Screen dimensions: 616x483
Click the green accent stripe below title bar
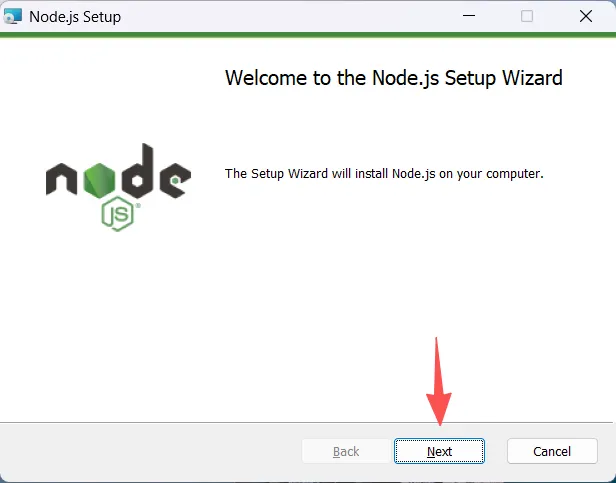tap(308, 35)
